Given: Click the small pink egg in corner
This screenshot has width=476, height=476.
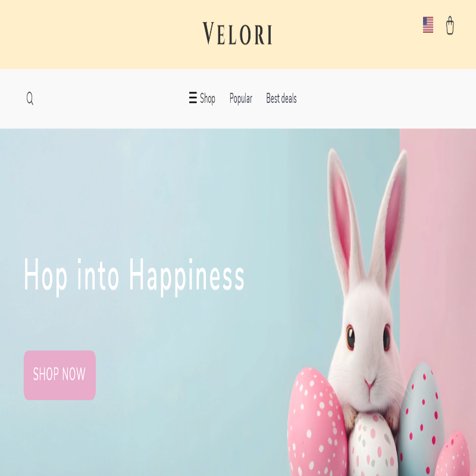Looking at the screenshot, I should 453,453.
